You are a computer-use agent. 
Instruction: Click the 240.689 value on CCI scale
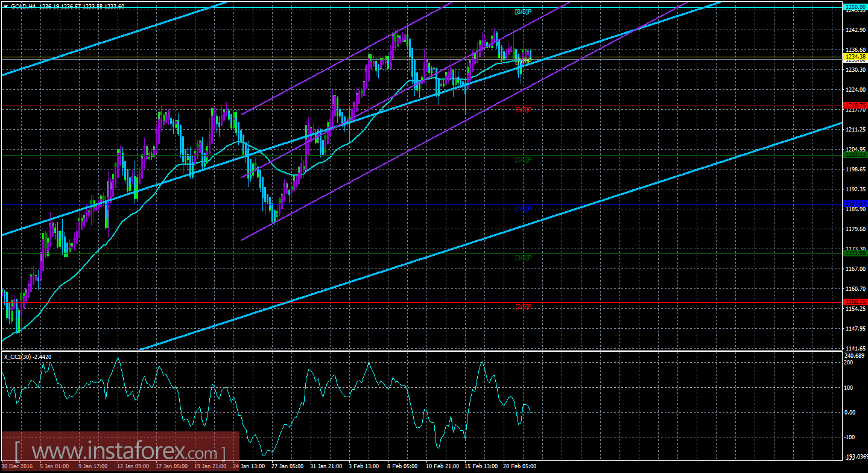855,355
